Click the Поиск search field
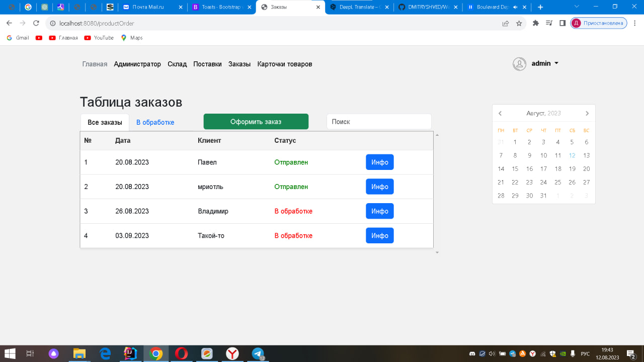Viewport: 644px width, 362px height. 379,121
